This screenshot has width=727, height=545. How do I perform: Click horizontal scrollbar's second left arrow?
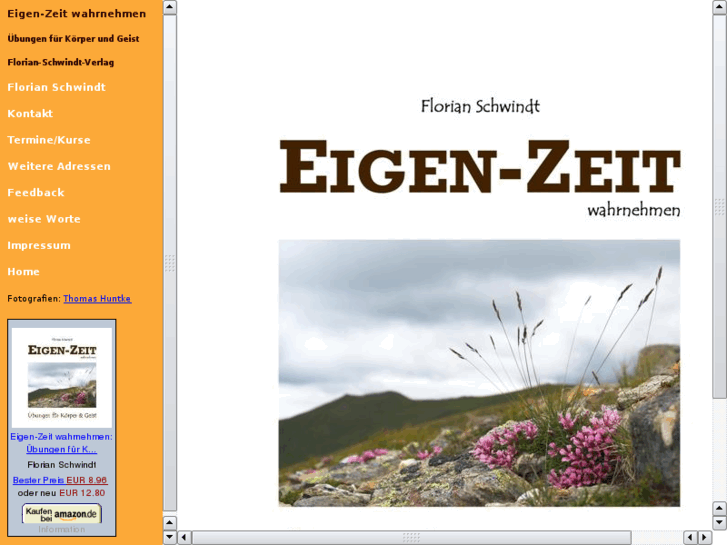pos(690,537)
